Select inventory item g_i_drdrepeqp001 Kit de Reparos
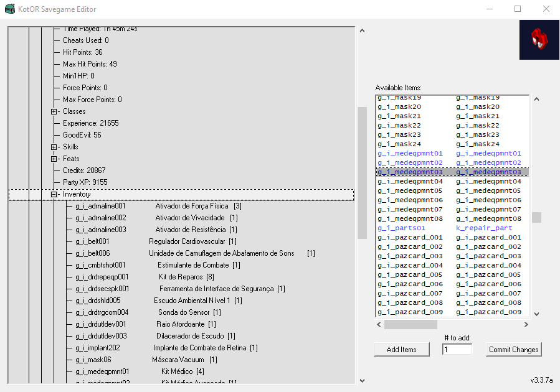The image size is (560, 392). [x=145, y=277]
